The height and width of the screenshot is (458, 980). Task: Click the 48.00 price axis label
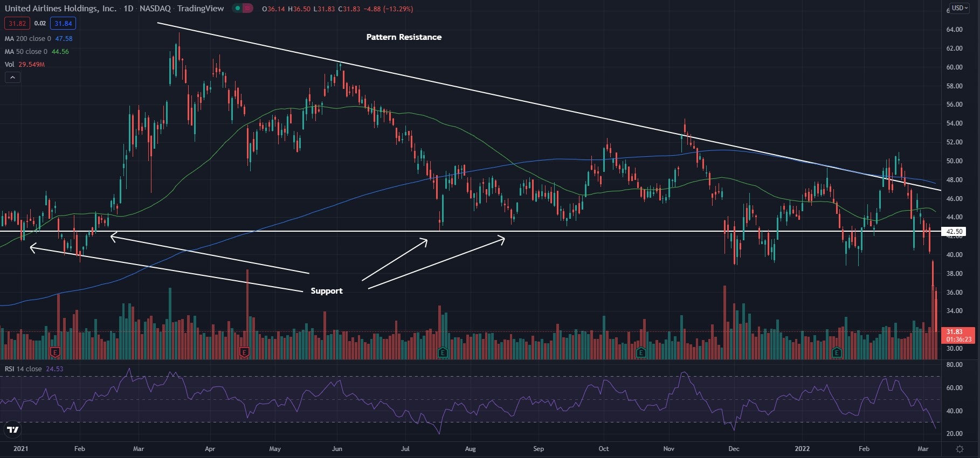point(954,180)
